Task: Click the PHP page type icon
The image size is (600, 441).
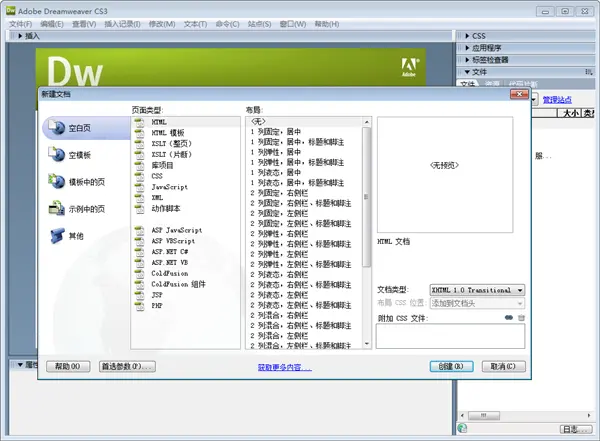Action: (140, 305)
